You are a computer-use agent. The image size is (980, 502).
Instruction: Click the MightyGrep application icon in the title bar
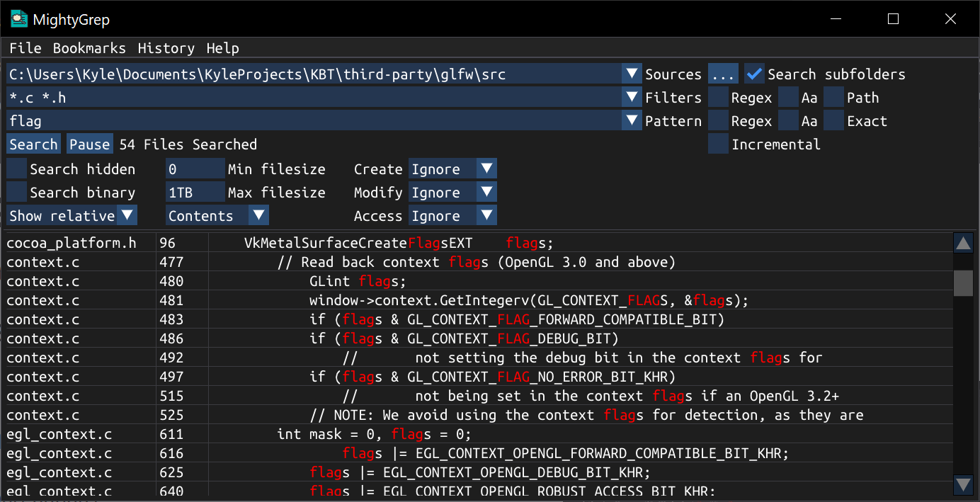tap(21, 19)
